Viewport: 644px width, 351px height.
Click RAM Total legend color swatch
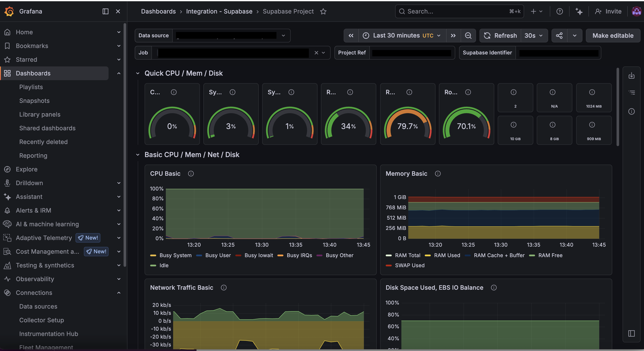389,255
